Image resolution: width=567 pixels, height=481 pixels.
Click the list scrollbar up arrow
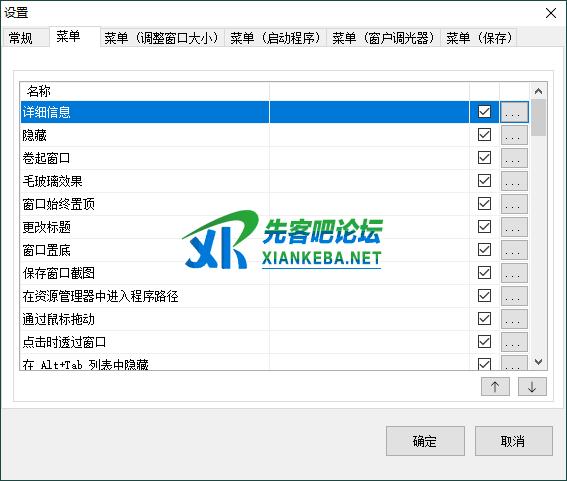[x=538, y=91]
